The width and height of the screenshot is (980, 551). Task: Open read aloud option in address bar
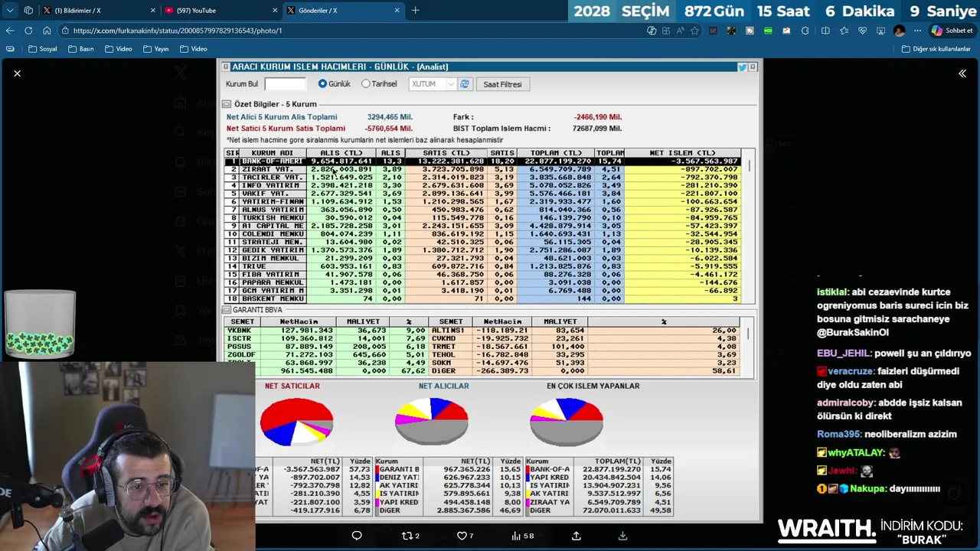pyautogui.click(x=680, y=31)
